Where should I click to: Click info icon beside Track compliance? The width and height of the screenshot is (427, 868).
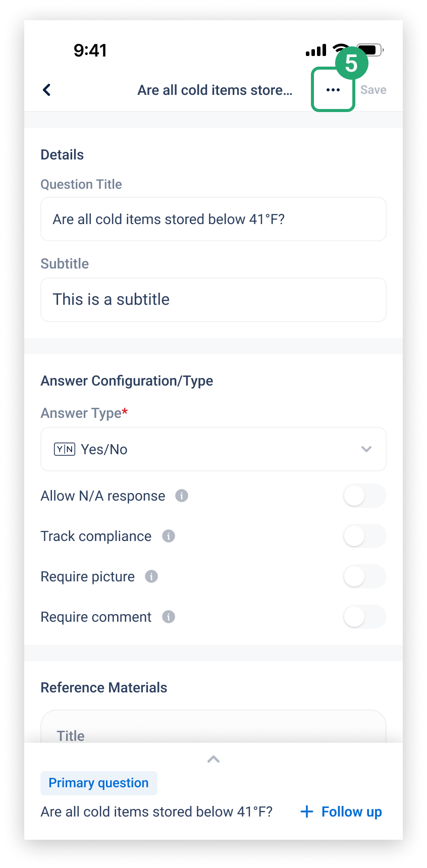click(169, 536)
